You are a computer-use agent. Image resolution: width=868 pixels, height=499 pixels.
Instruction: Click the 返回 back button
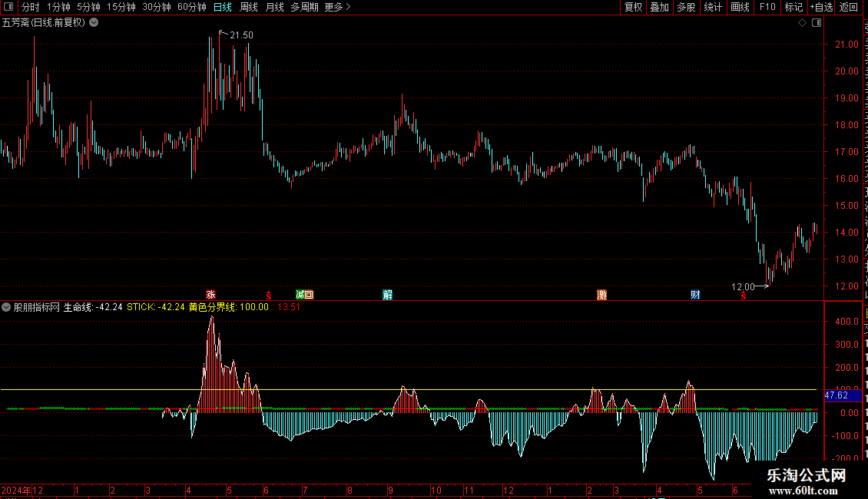coord(848,7)
